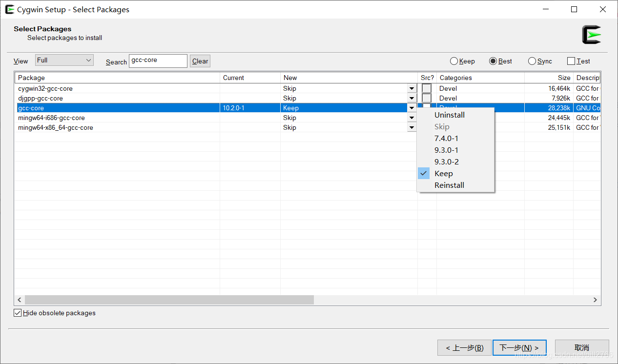Maximize the Cygwin Setup window
Viewport: 618px width, 364px height.
pos(574,9)
